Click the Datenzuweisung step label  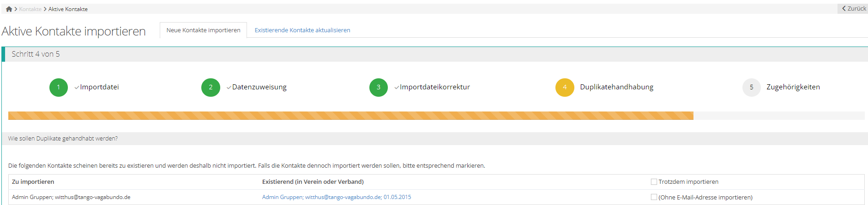coord(259,87)
